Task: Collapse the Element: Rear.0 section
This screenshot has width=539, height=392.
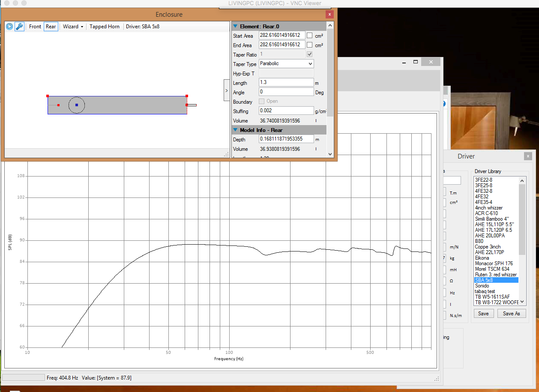Action: pos(235,27)
